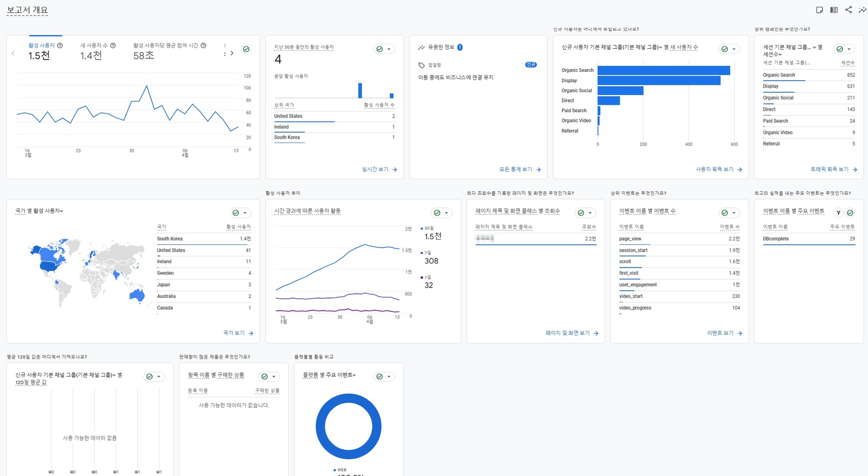The width and height of the screenshot is (868, 476).
Task: Open status dropdown on country users card
Action: point(245,213)
